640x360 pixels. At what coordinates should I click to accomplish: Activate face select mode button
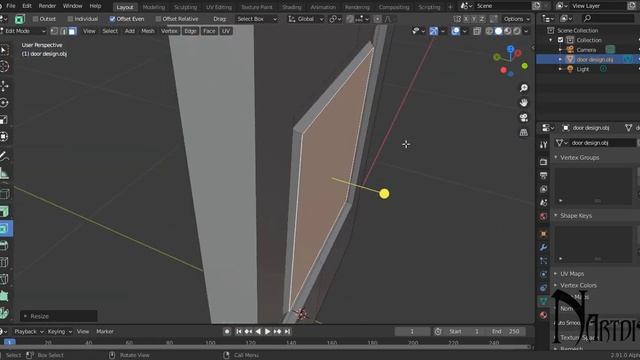[72, 31]
